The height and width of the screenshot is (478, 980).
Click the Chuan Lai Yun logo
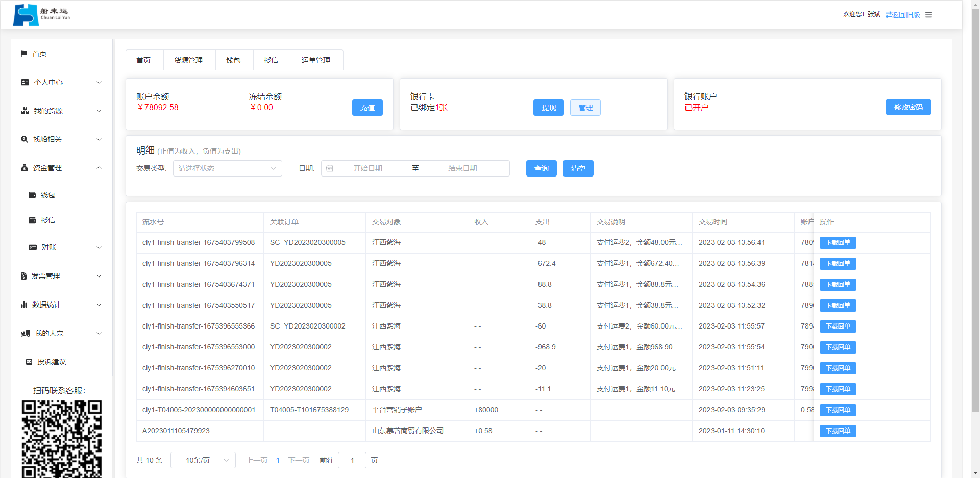tap(42, 15)
